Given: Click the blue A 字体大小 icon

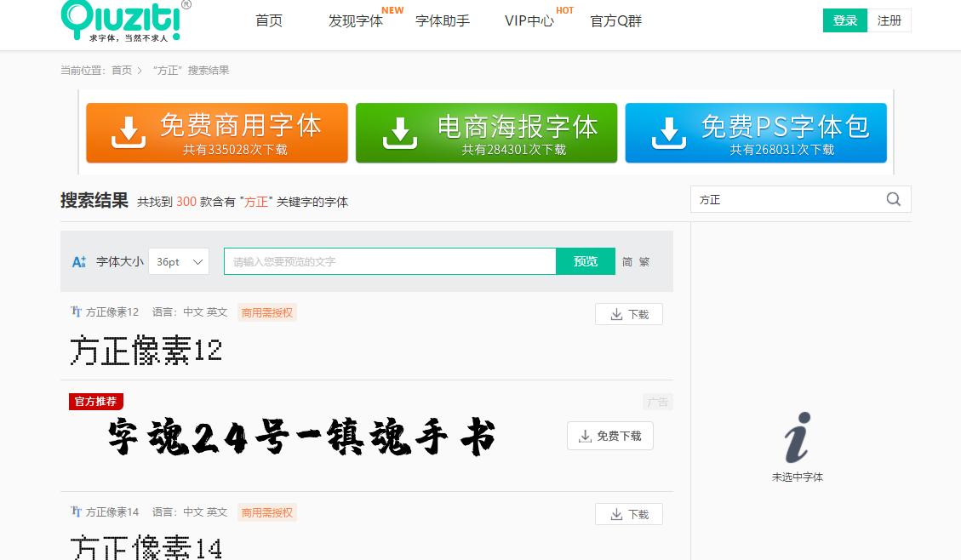Looking at the screenshot, I should pyautogui.click(x=78, y=261).
